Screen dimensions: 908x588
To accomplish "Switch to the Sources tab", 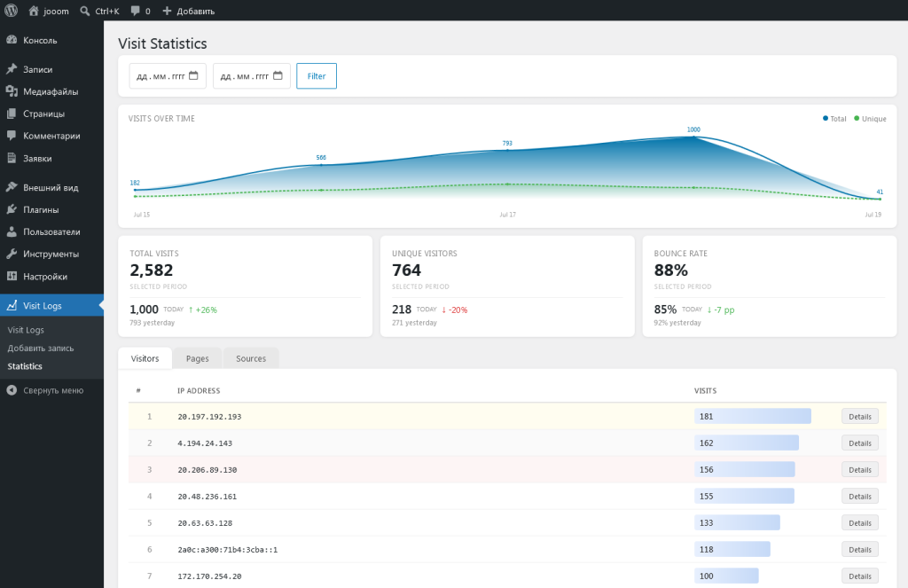I will (x=251, y=358).
